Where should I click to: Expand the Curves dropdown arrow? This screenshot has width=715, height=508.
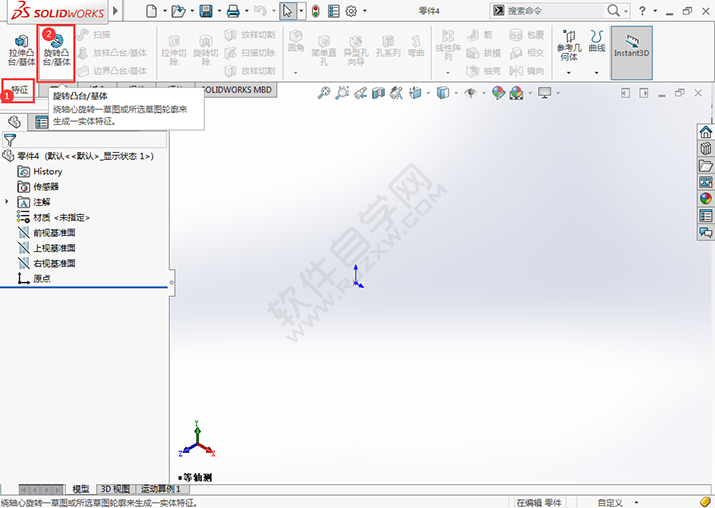pyautogui.click(x=596, y=73)
